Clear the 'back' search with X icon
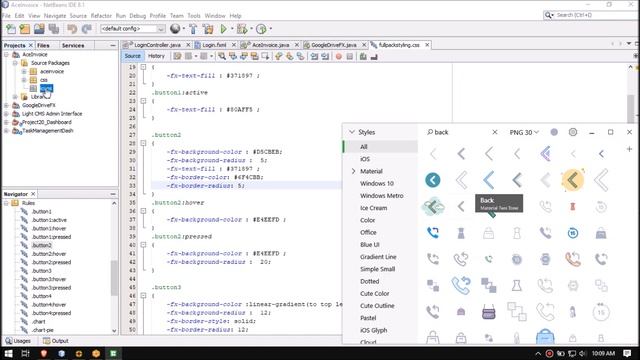Viewport: 640px width, 360px height. [x=495, y=132]
